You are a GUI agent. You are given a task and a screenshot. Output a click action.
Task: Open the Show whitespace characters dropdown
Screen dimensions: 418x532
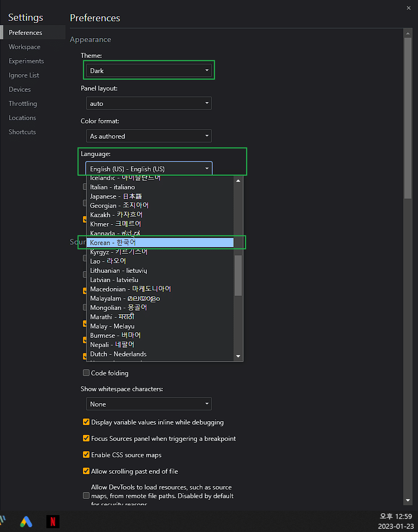149,404
